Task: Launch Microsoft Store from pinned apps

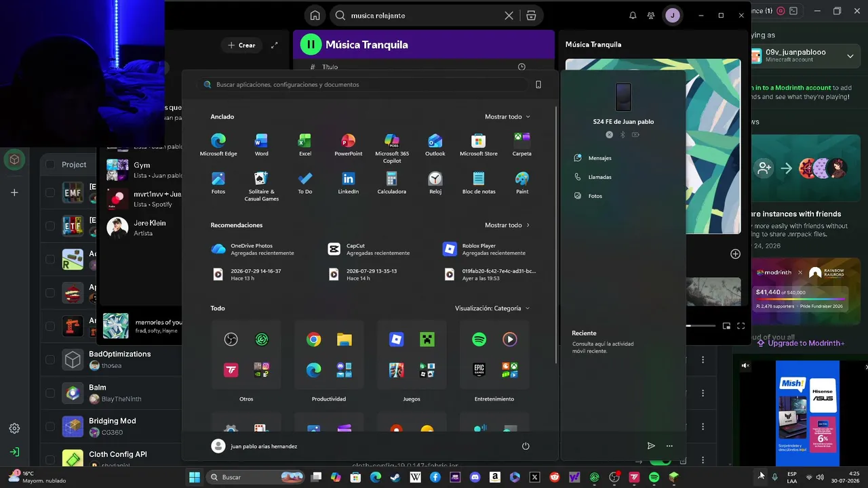Action: (x=479, y=145)
